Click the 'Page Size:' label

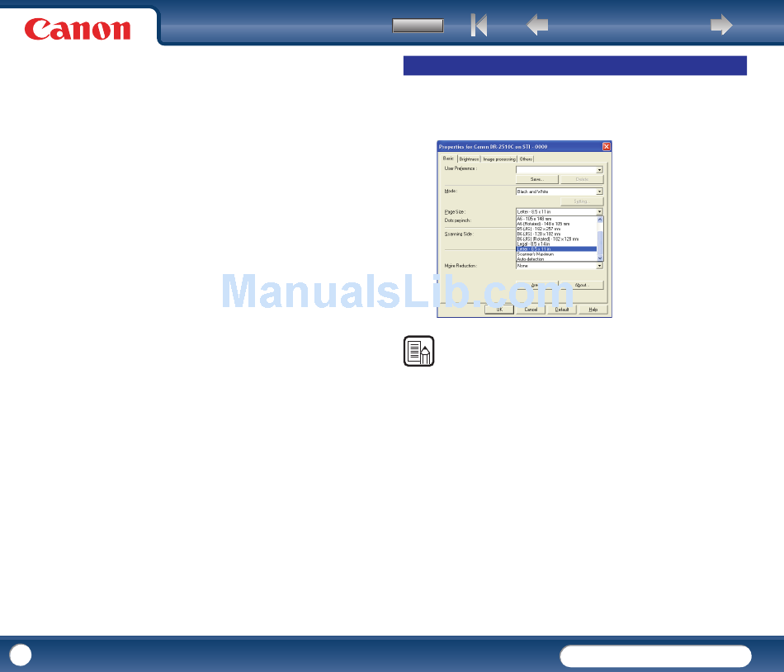[x=455, y=212]
